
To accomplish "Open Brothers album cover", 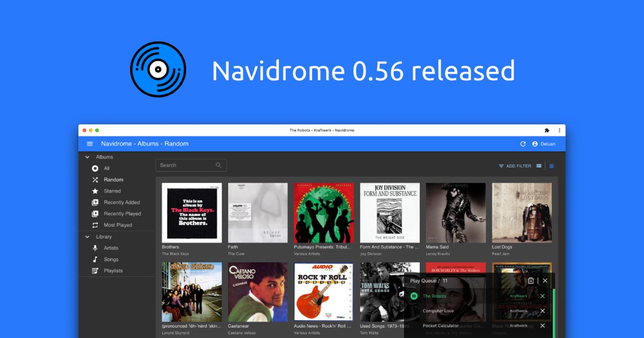I will pos(192,213).
